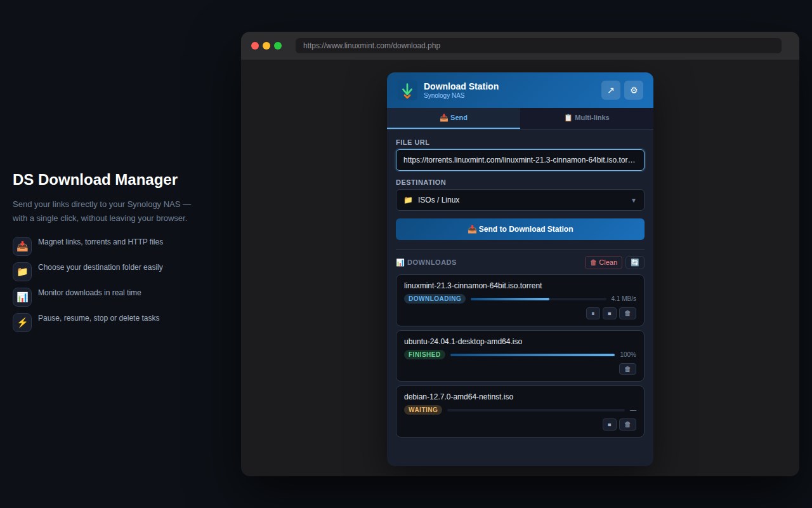Click the browser address bar
Viewport: 812px width, 508px height.
pyautogui.click(x=539, y=46)
